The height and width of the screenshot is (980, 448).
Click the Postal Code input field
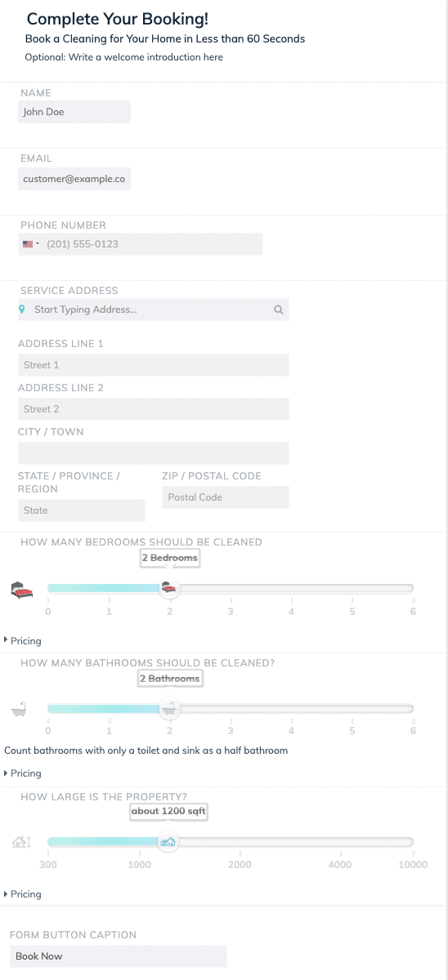click(226, 497)
